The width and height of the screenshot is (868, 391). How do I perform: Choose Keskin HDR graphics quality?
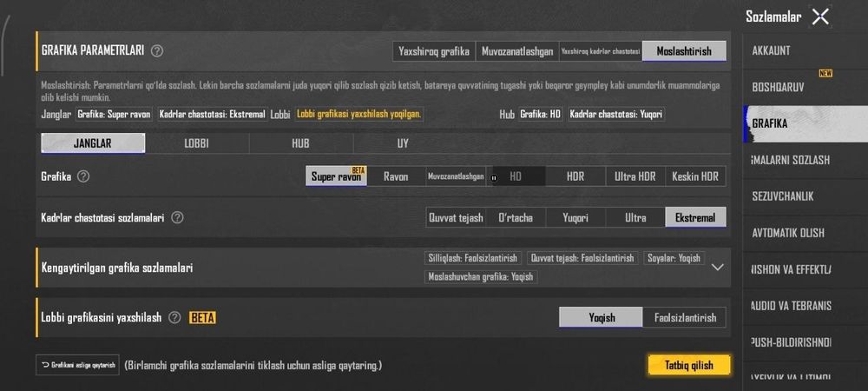click(695, 176)
